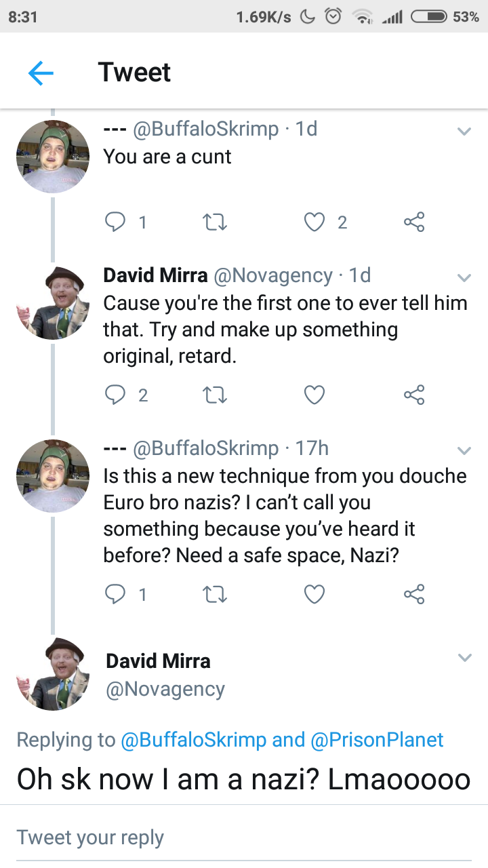488x868 pixels.
Task: Like David Mirra's "something original" tweet
Action: tap(314, 395)
